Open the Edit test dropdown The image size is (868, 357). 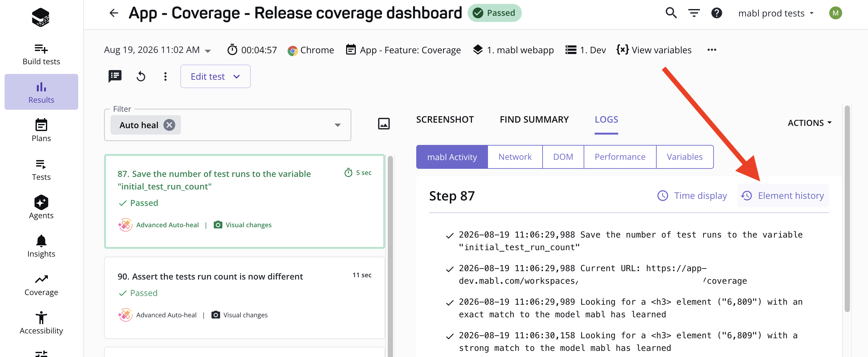(x=215, y=76)
